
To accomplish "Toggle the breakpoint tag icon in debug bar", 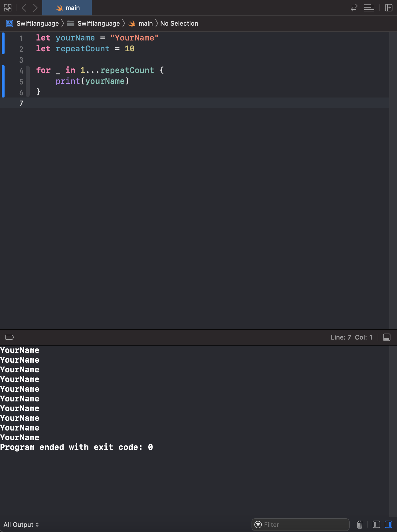I will [9, 337].
